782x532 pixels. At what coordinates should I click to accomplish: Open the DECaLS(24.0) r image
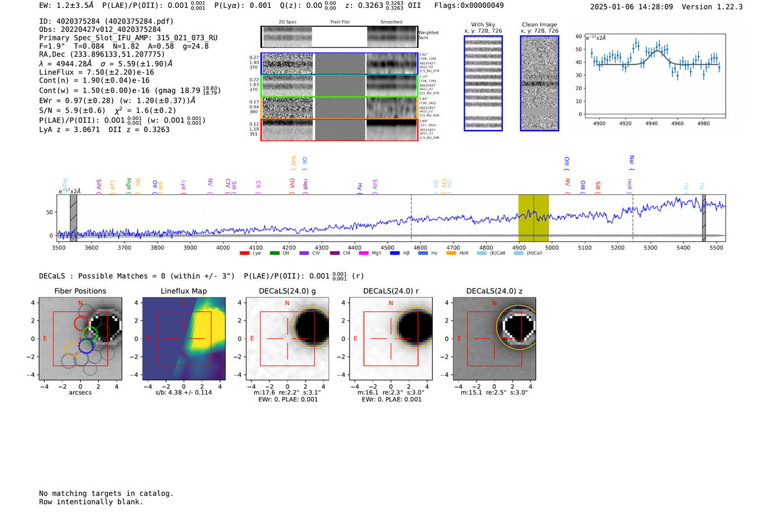point(391,338)
